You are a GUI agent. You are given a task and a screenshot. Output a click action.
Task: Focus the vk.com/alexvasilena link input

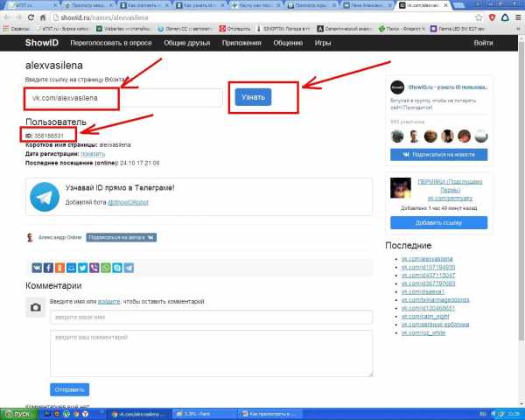[x=124, y=98]
